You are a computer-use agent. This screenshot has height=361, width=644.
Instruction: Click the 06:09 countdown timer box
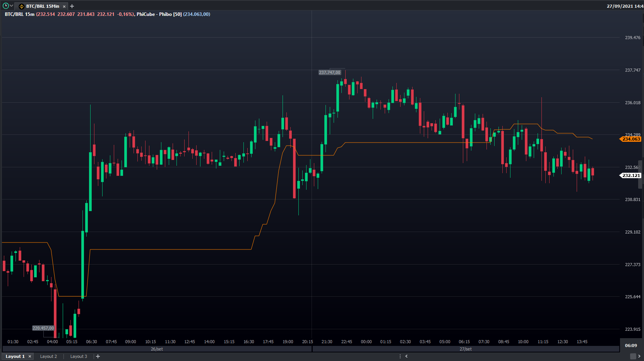(x=631, y=346)
